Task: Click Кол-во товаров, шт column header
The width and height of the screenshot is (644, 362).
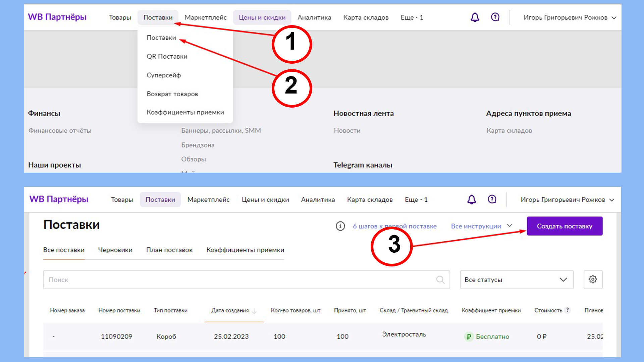Action: [296, 310]
